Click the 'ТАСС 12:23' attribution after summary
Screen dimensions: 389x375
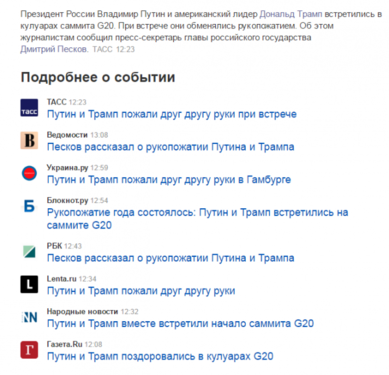point(114,49)
